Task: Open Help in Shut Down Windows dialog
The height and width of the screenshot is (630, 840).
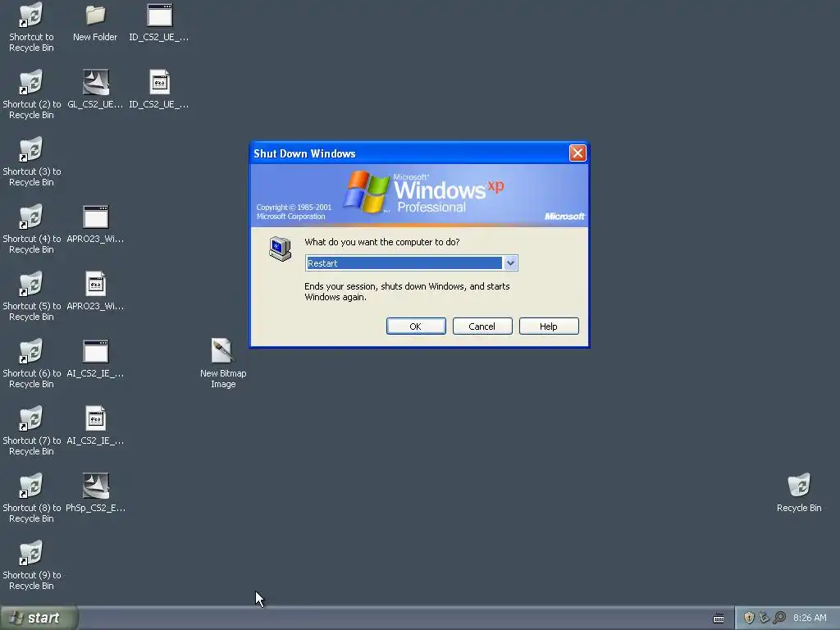Action: 549,326
